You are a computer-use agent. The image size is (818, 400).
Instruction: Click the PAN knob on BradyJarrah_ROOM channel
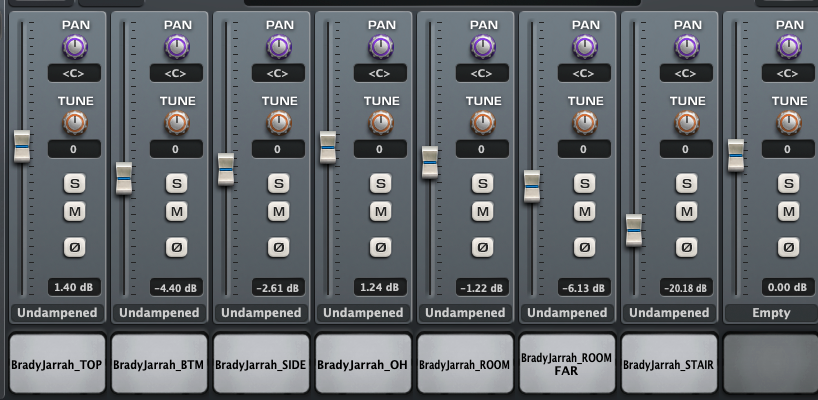pyautogui.click(x=483, y=47)
